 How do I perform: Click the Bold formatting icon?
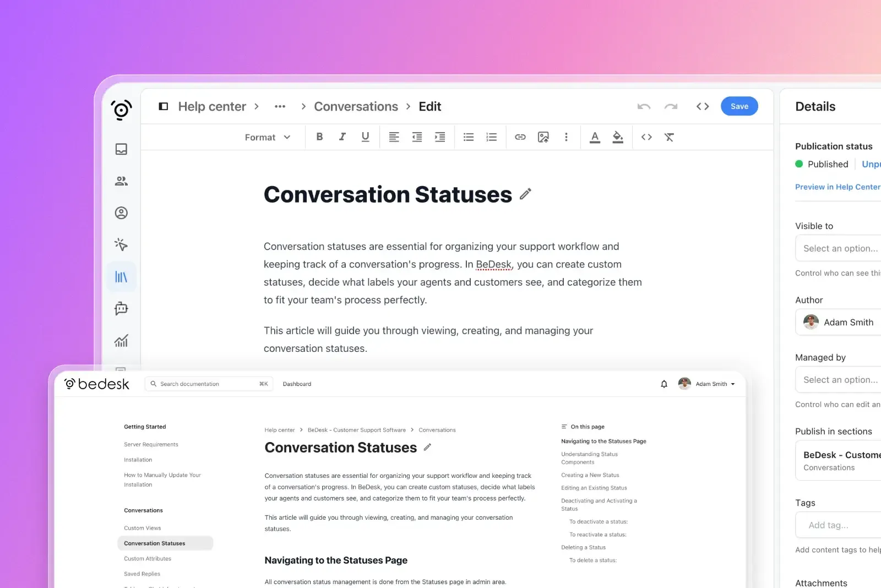coord(319,137)
